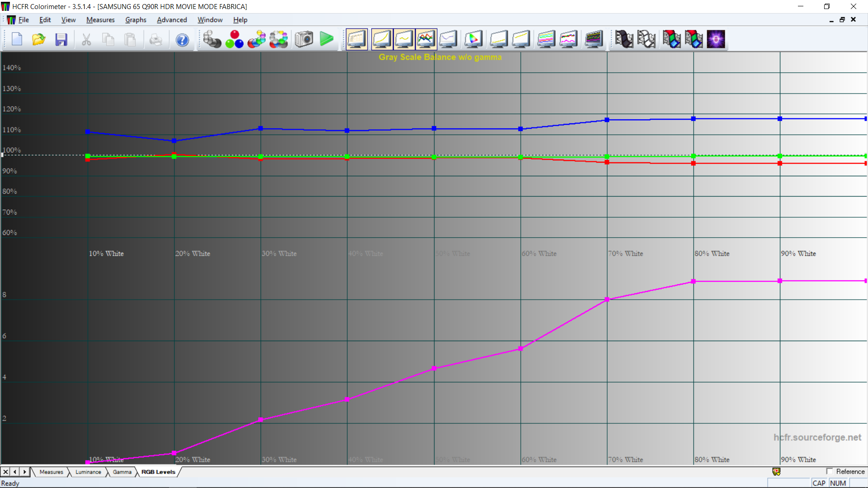Click the blue Help question mark icon
This screenshot has width=868, height=488.
pyautogui.click(x=182, y=40)
